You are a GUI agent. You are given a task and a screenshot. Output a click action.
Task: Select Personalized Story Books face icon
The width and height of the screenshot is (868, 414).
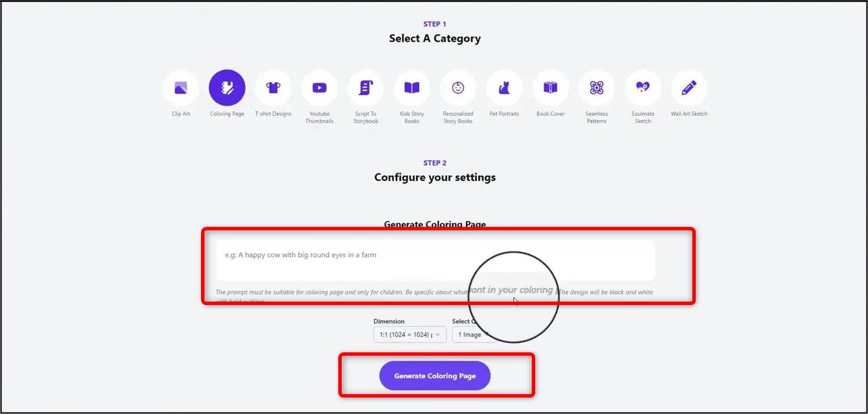coord(458,88)
